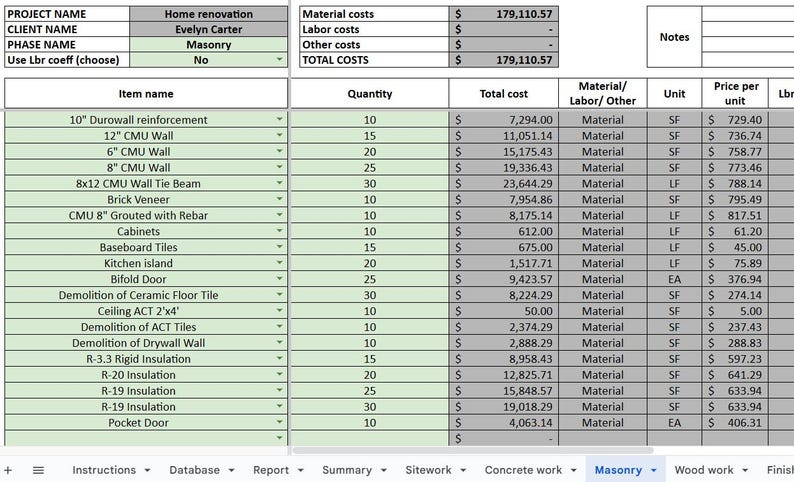Open the Concrete work tab menu arrow
This screenshot has width=794, height=482.
click(x=574, y=470)
